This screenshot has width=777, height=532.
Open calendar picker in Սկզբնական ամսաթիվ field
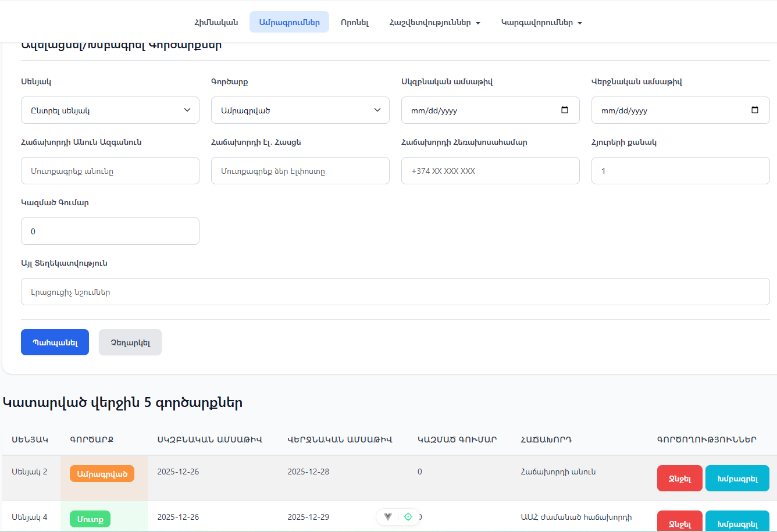(564, 110)
